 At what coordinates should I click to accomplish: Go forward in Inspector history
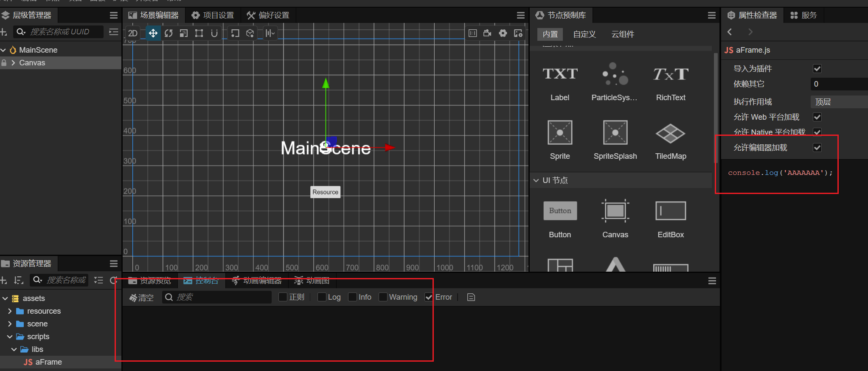tap(750, 32)
